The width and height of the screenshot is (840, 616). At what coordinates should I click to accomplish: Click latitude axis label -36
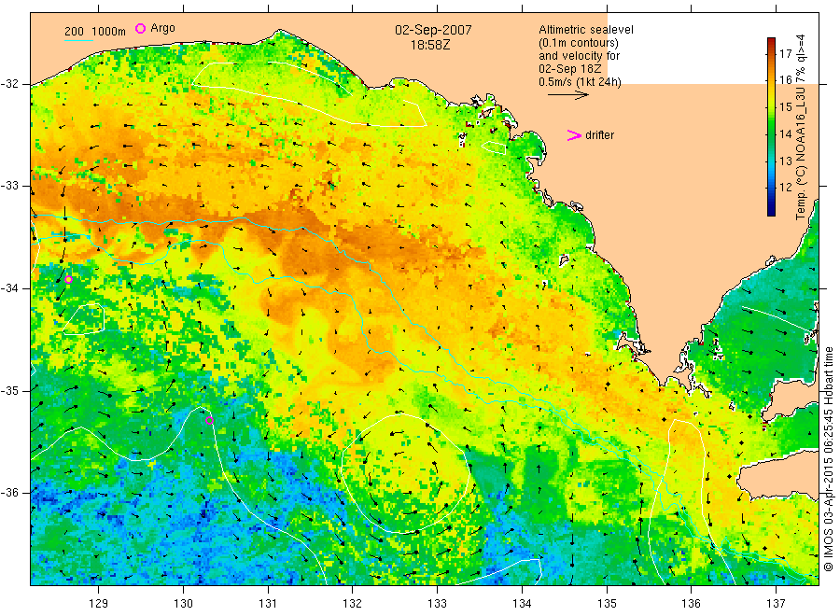(x=10, y=492)
